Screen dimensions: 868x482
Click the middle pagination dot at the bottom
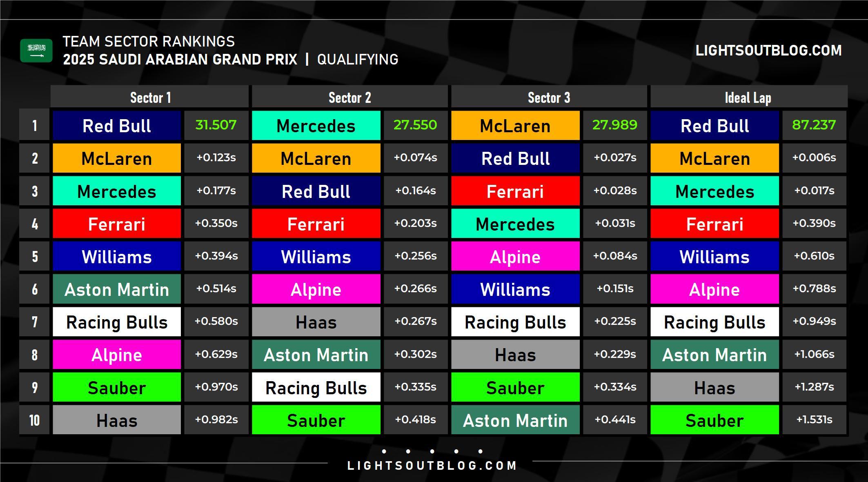(x=432, y=451)
